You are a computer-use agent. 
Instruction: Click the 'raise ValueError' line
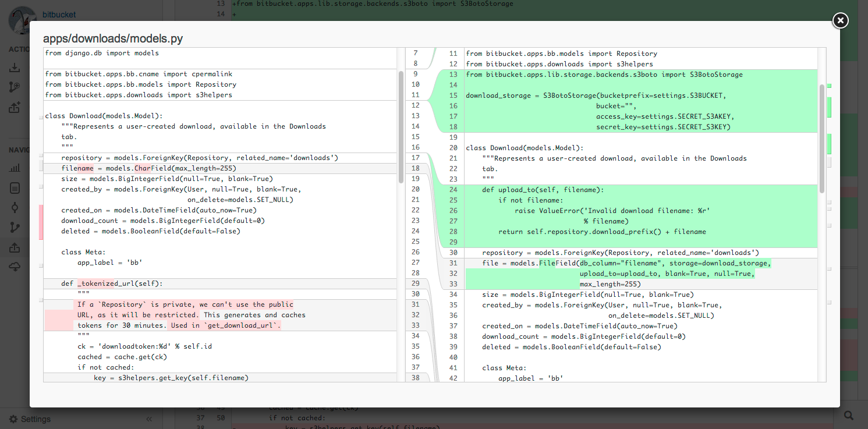click(x=612, y=211)
